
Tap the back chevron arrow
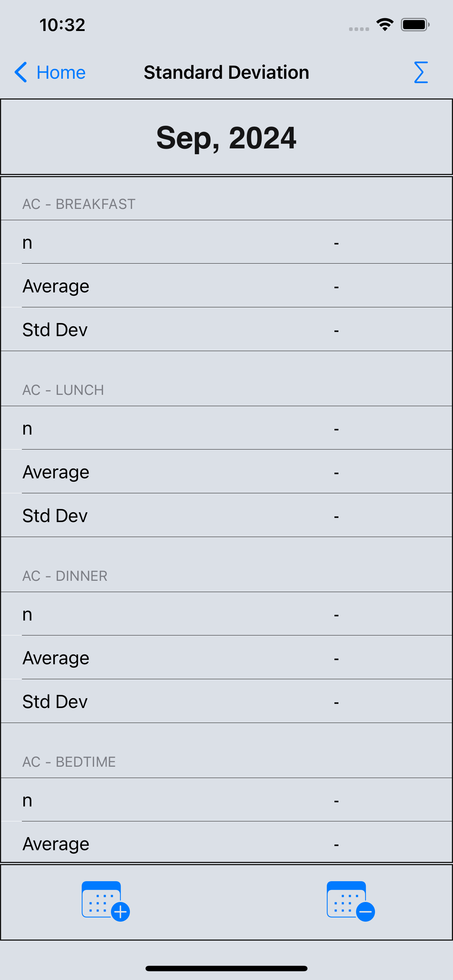point(20,72)
